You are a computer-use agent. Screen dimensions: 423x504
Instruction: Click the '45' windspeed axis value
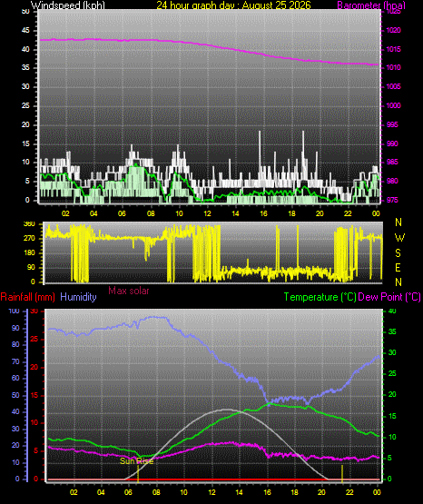tap(25, 31)
